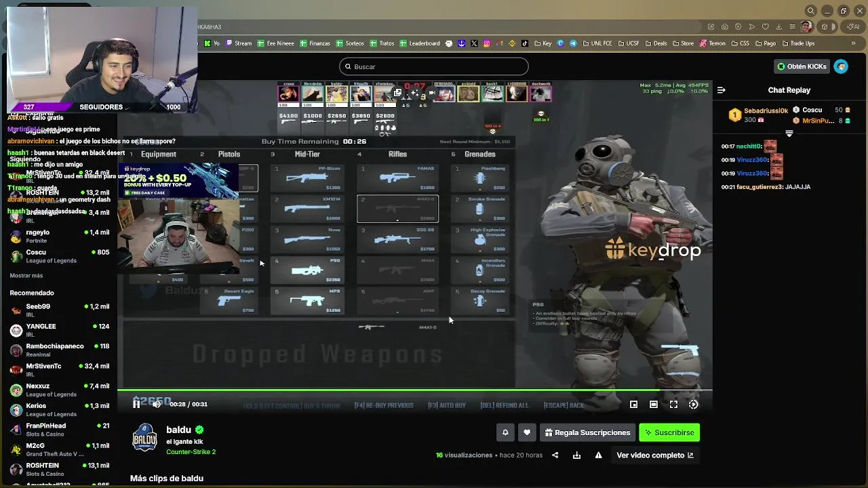Click Obtén KICKs button
This screenshot has width=868, height=488.
tap(802, 66)
